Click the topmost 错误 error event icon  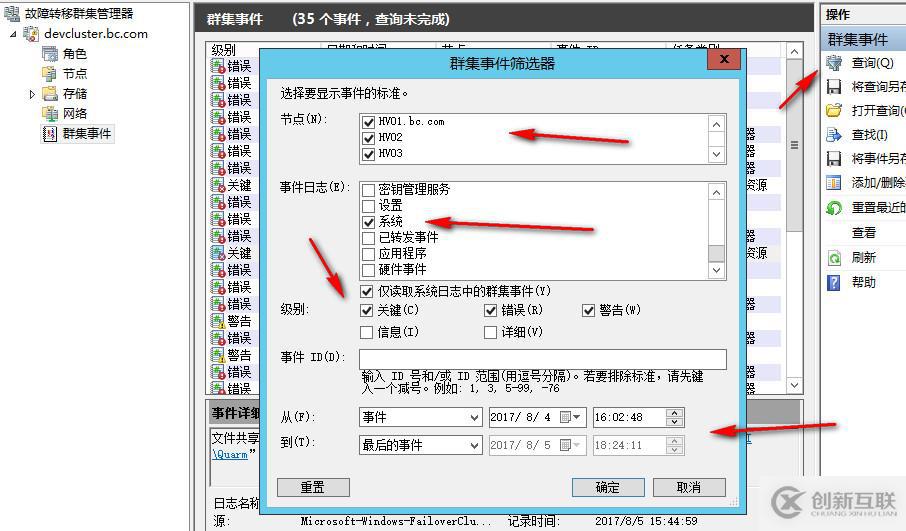pos(218,66)
